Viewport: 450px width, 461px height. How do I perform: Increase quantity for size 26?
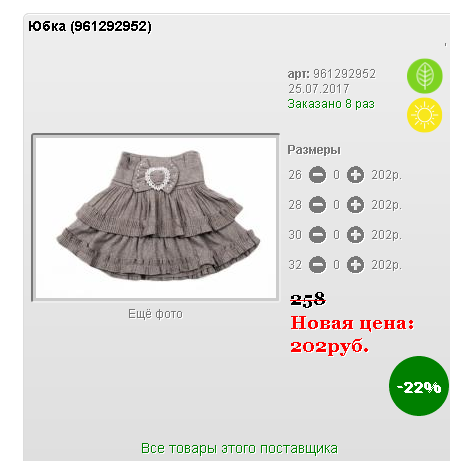(355, 175)
